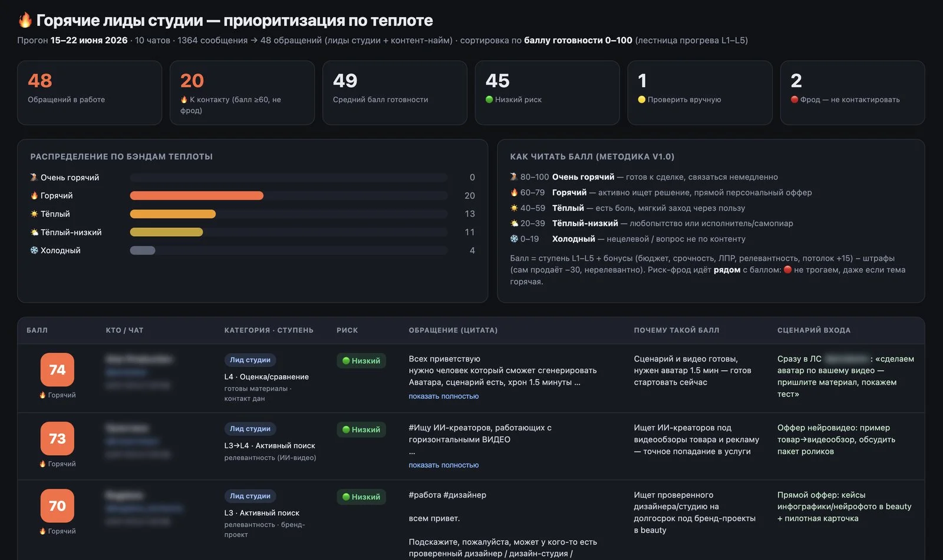Click the Очень горячий icon in distribution list
The height and width of the screenshot is (560, 943).
pyautogui.click(x=34, y=177)
